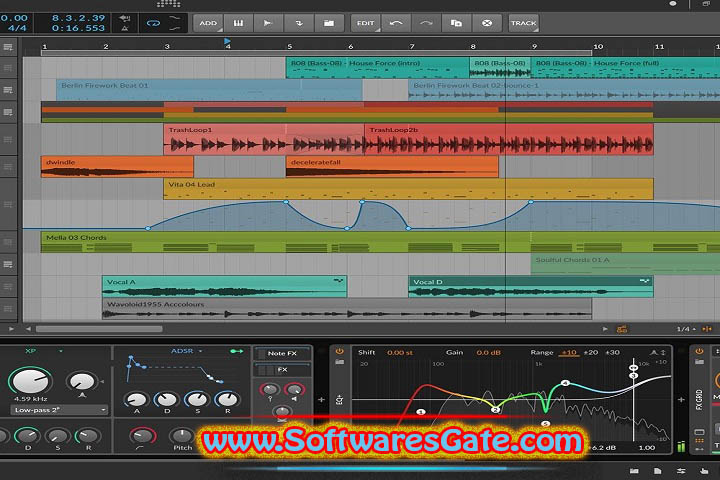This screenshot has width=720, height=480.
Task: Click the play-arrow audio track toolbar icon
Action: point(268,23)
